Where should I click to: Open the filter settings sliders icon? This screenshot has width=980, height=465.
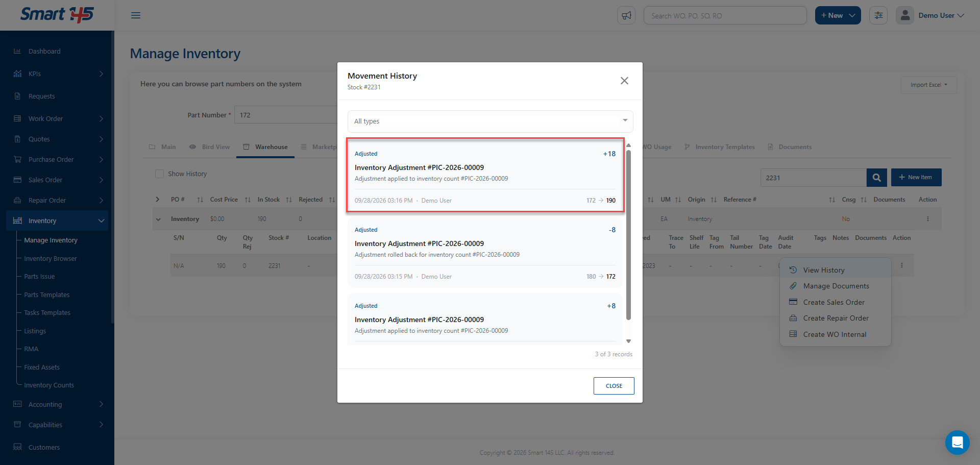pyautogui.click(x=878, y=15)
